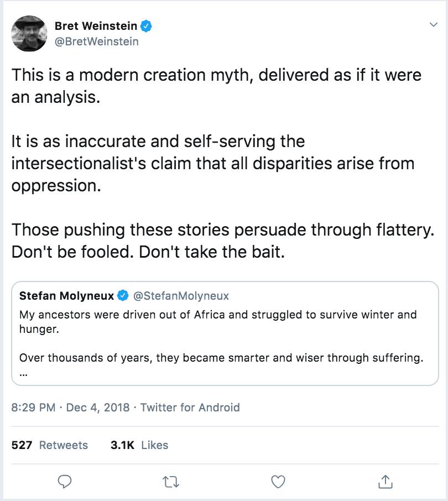Viewport: 448px width, 501px height.
Task: Like the tweet with the heart icon
Action: point(278,482)
